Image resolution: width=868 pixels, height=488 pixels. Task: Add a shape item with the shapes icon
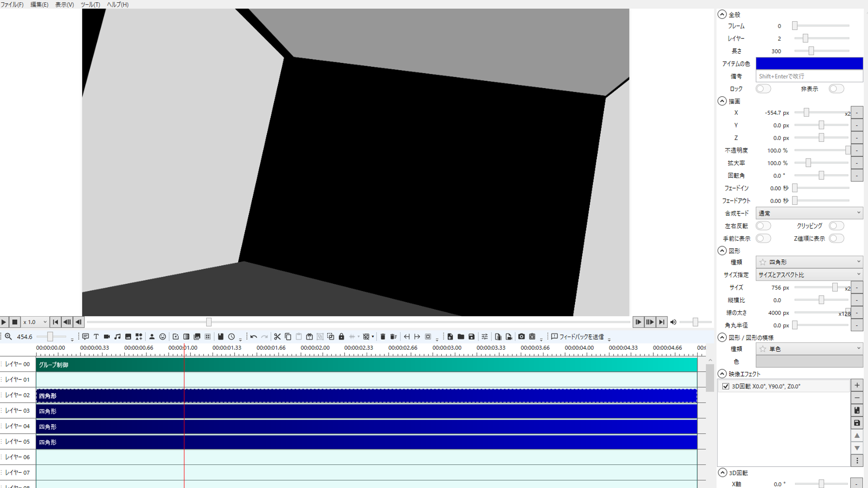(139, 337)
